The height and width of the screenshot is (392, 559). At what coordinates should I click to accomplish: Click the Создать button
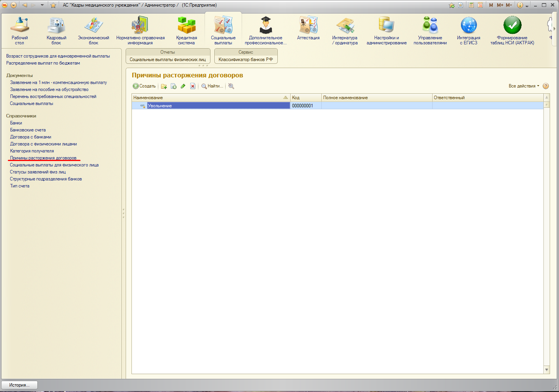point(144,86)
